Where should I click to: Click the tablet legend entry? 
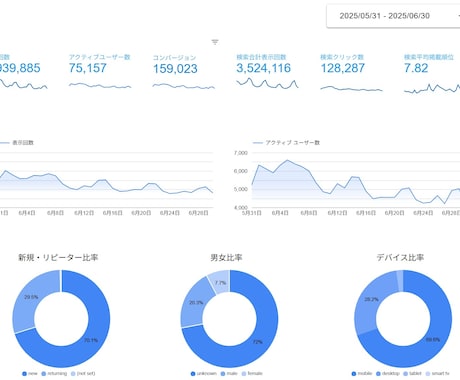(x=413, y=374)
